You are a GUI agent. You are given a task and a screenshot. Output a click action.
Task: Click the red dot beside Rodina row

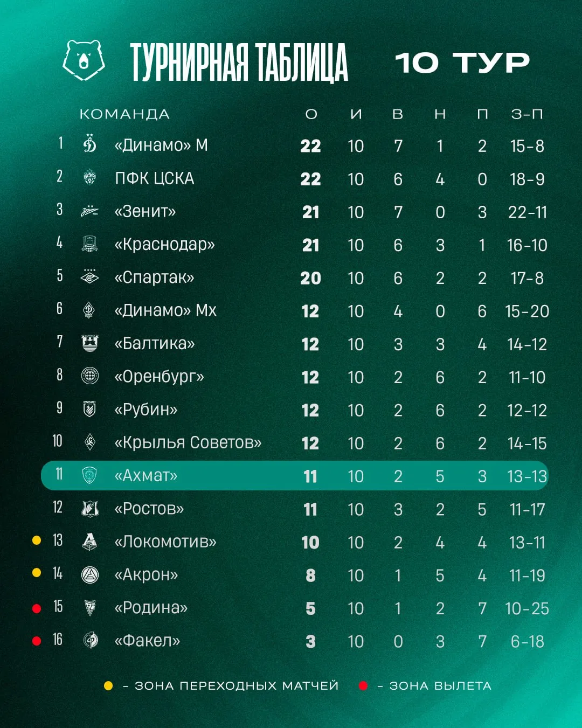[37, 608]
